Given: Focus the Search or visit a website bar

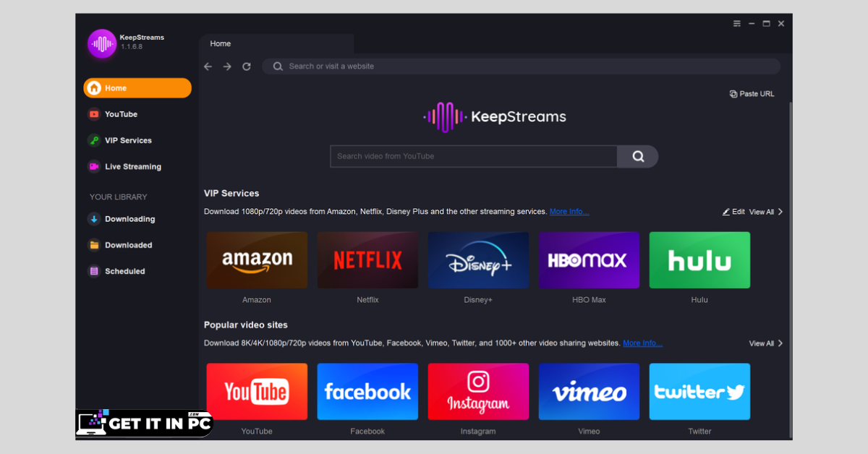Looking at the screenshot, I should click(x=522, y=67).
